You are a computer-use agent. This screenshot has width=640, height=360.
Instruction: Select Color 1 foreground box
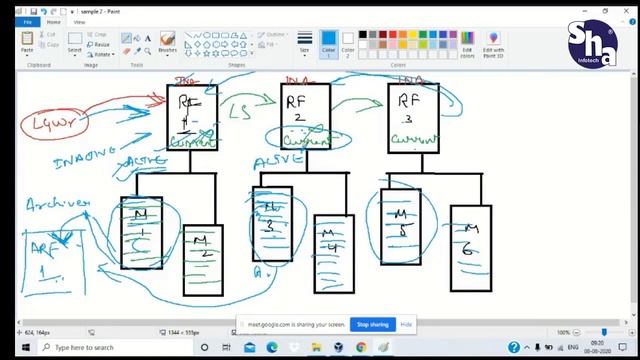pyautogui.click(x=329, y=44)
